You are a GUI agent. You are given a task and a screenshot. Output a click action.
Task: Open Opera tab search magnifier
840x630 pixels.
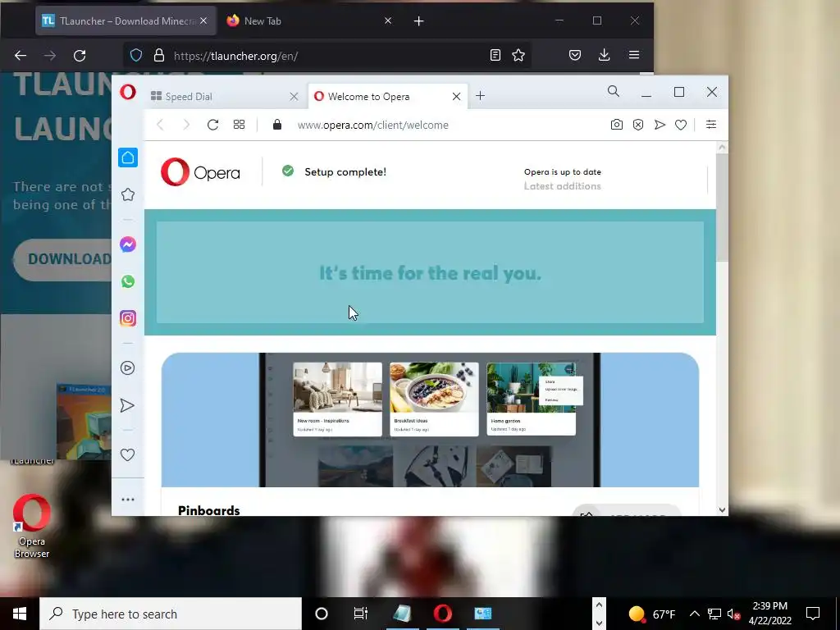tap(614, 92)
